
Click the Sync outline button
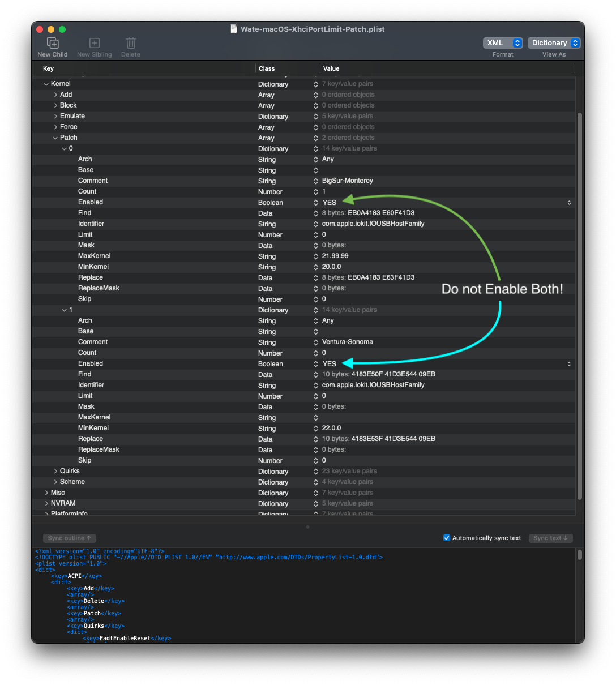point(69,538)
